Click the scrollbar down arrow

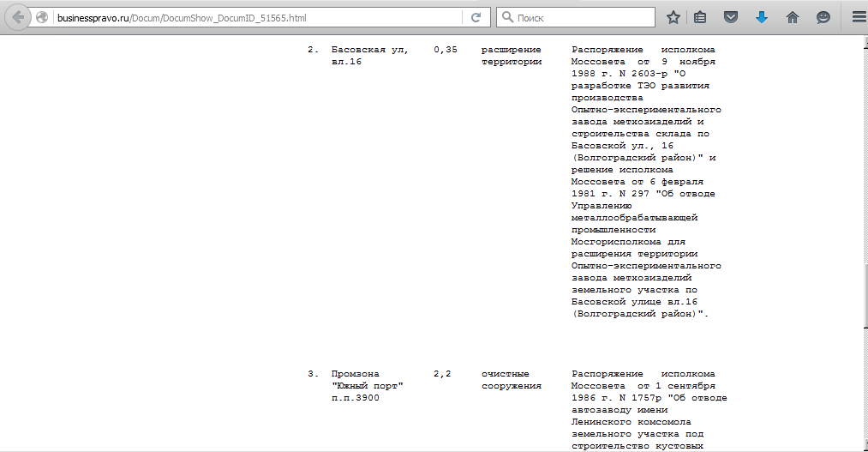(862, 446)
